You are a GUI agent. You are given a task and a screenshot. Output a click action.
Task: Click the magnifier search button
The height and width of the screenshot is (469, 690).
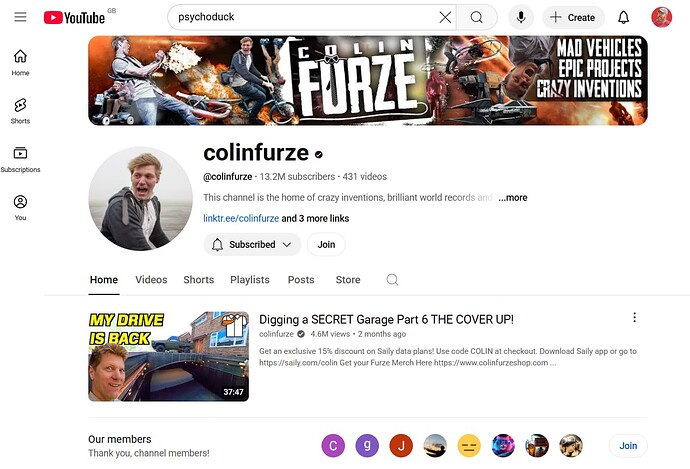click(477, 18)
